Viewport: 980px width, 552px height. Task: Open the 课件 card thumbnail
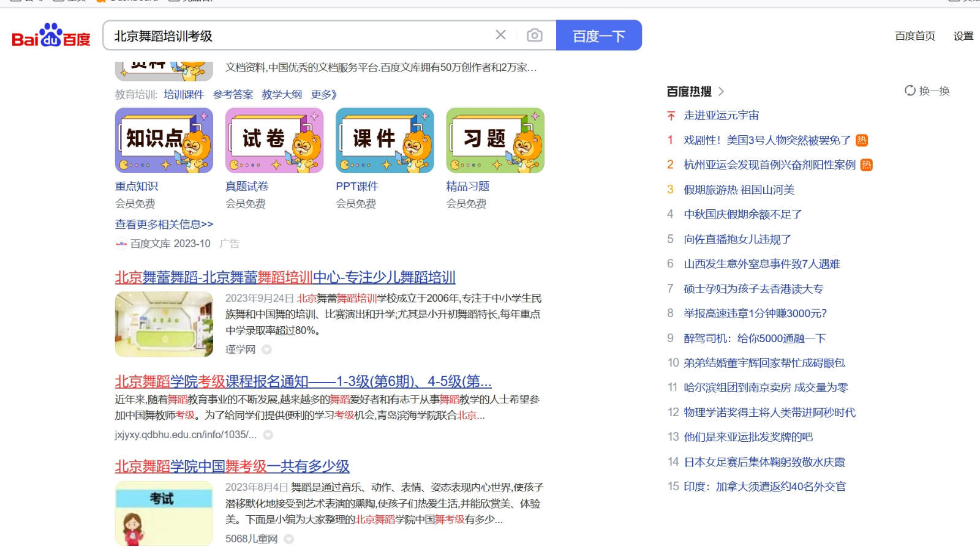pyautogui.click(x=385, y=140)
